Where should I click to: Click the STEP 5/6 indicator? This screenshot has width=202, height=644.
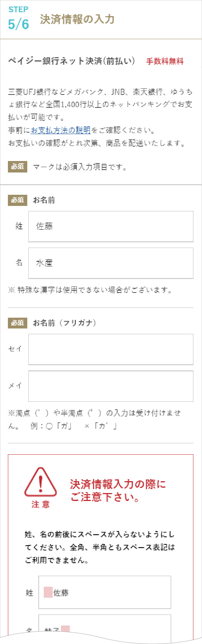18,19
